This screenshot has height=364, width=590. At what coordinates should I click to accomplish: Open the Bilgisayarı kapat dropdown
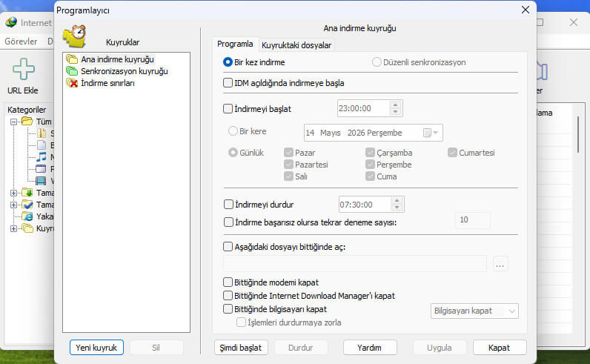pyautogui.click(x=474, y=311)
